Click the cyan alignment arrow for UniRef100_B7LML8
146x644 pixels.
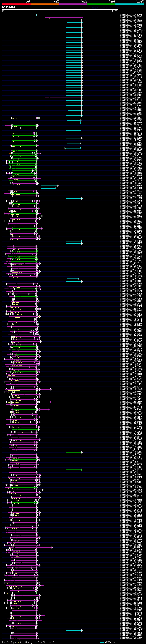tap(74, 631)
